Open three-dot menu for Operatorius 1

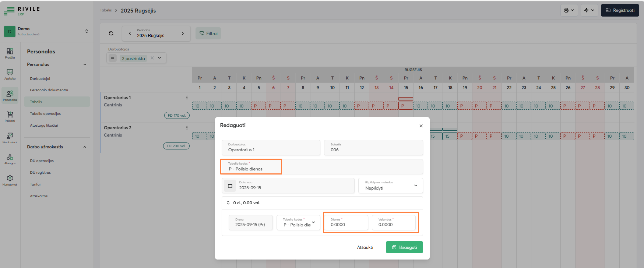(187, 98)
